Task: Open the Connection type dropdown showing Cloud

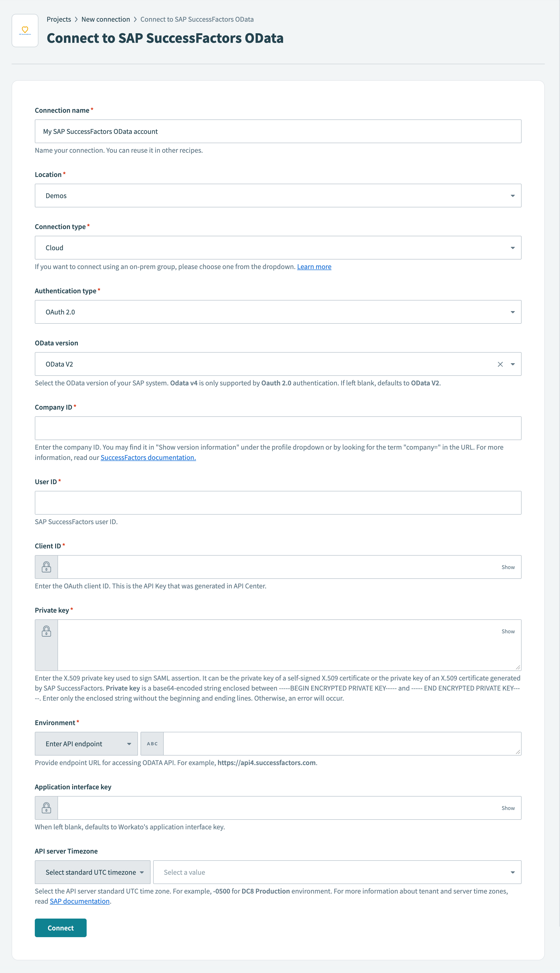Action: click(x=513, y=247)
